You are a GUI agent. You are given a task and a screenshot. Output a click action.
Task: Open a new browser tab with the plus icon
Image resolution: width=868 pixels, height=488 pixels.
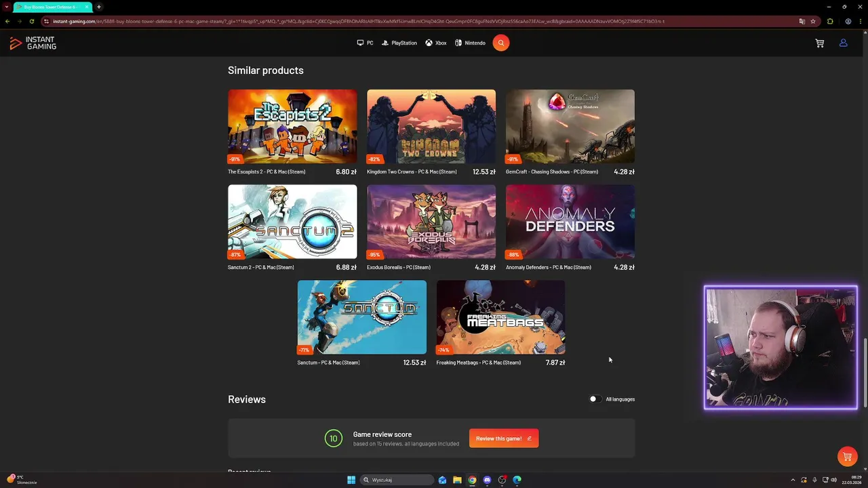(x=99, y=7)
